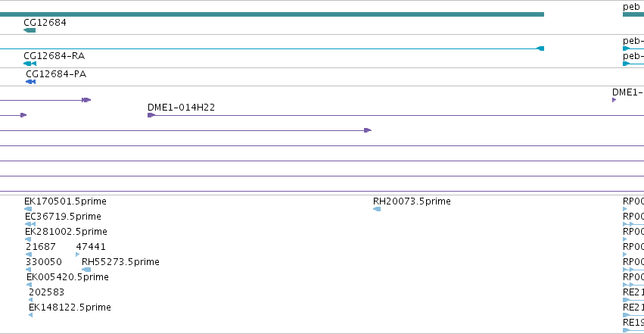The height and width of the screenshot is (334, 644).
Task: Select the RH55273.5prime arrow glyph
Action: (x=86, y=270)
